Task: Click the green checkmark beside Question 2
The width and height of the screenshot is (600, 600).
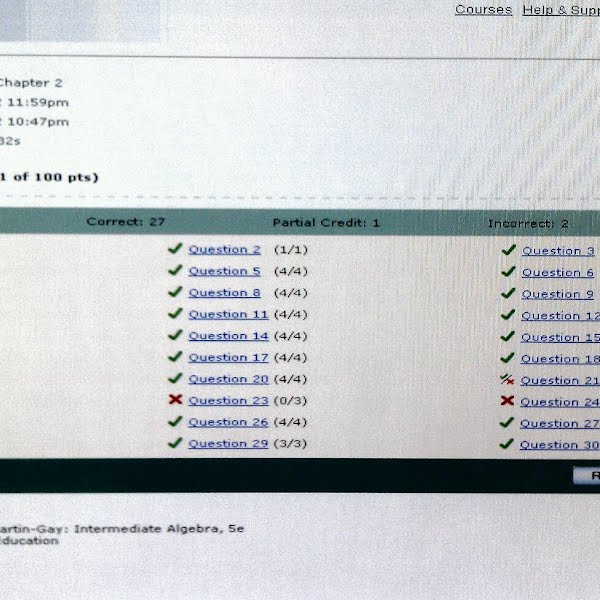Action: pyautogui.click(x=175, y=249)
